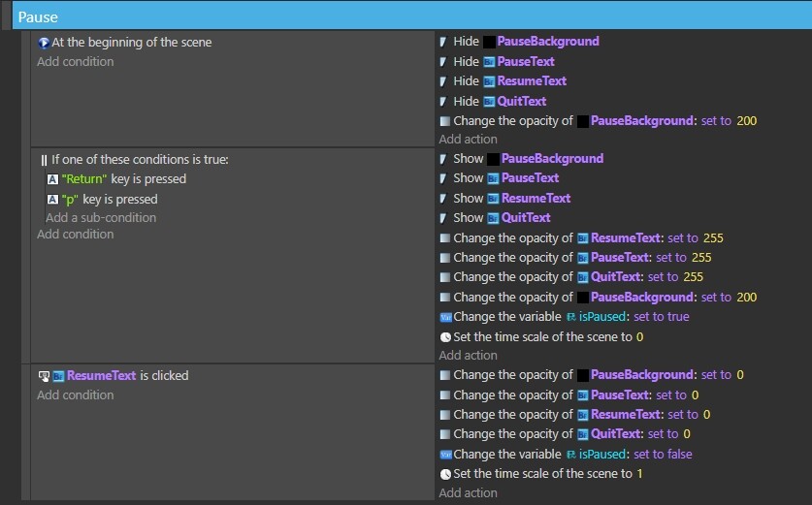
Task: Add action to ResumeText clicked event
Action: point(469,493)
